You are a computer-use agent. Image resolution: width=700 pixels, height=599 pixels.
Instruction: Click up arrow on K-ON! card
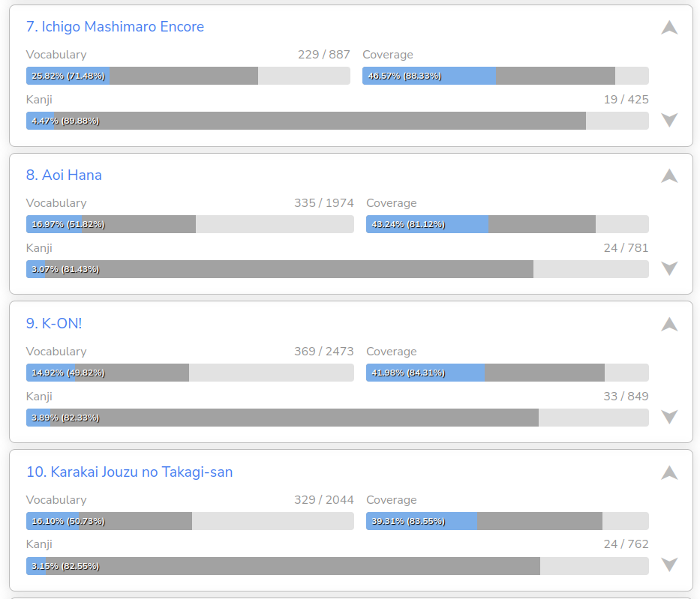click(x=669, y=325)
